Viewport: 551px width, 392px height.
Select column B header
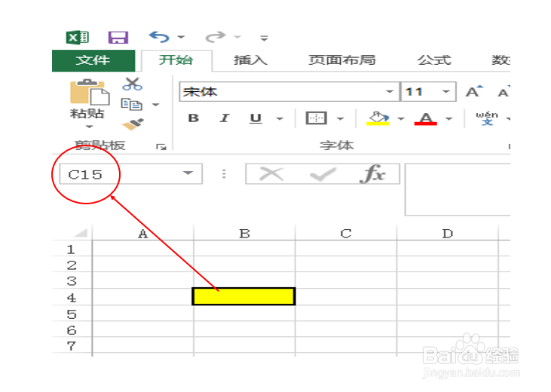244,234
